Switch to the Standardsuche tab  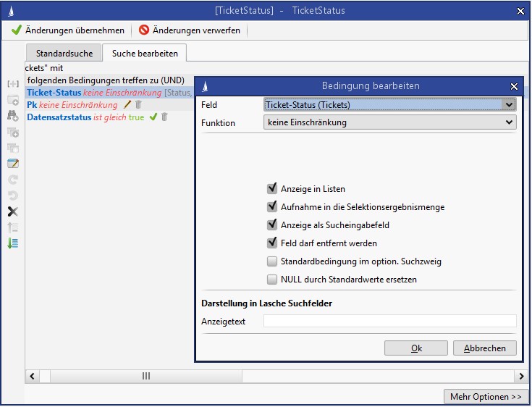click(x=64, y=53)
